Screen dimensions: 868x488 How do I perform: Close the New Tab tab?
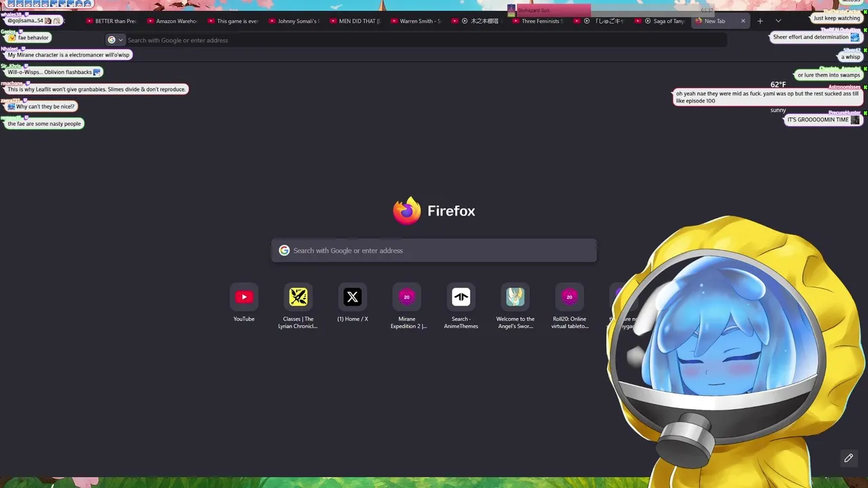[743, 21]
